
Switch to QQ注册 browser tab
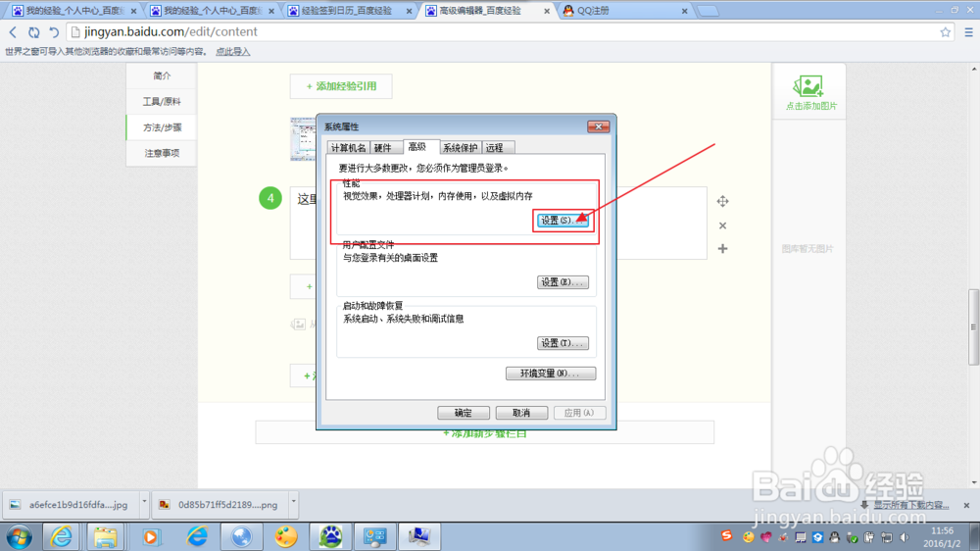click(625, 11)
